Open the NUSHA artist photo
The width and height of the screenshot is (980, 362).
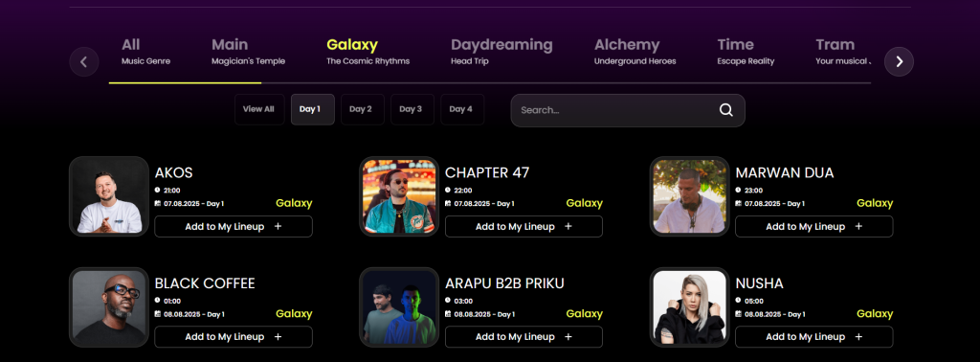click(x=690, y=307)
